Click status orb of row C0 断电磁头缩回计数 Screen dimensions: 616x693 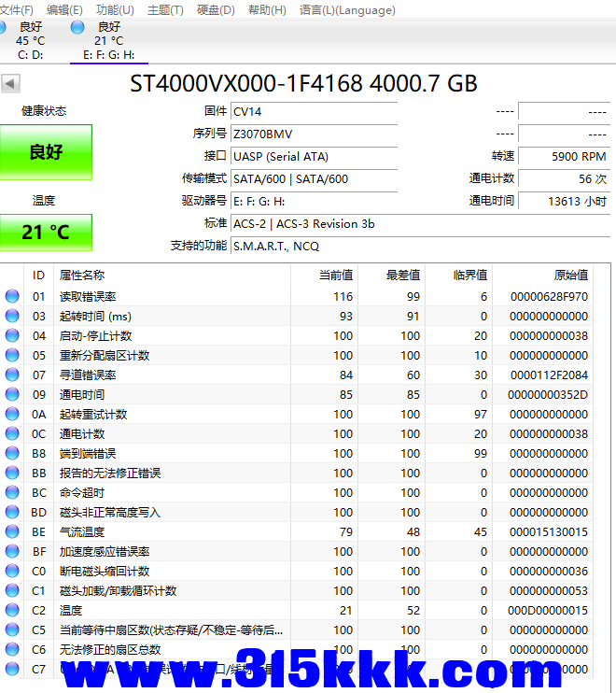click(x=12, y=571)
